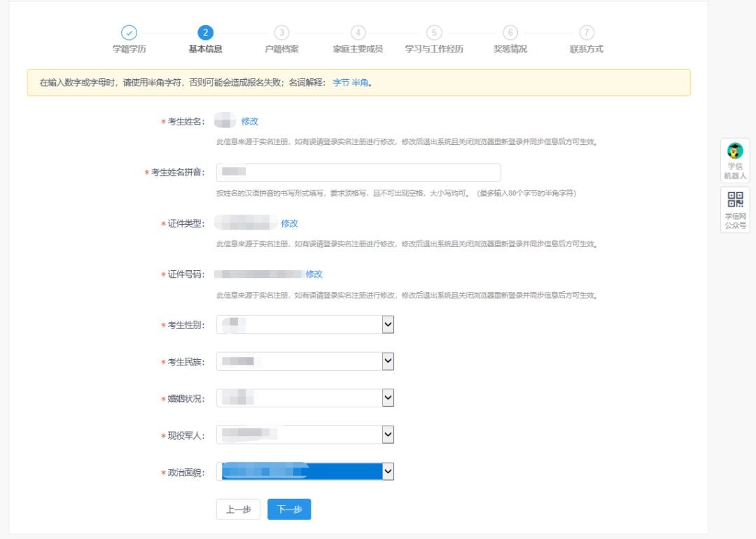Viewport: 756px width, 539px height.
Task: Click the step 5 circle for 学习与工作经历
Action: click(434, 32)
